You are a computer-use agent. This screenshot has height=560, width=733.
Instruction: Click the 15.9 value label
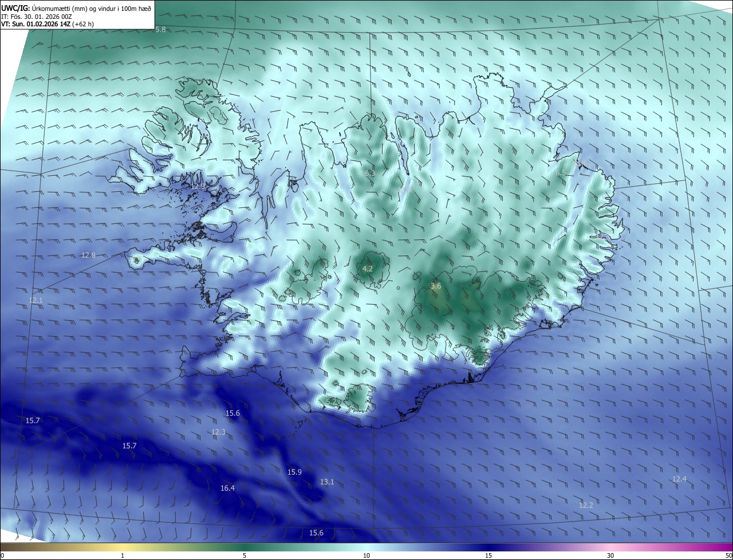pyautogui.click(x=294, y=472)
